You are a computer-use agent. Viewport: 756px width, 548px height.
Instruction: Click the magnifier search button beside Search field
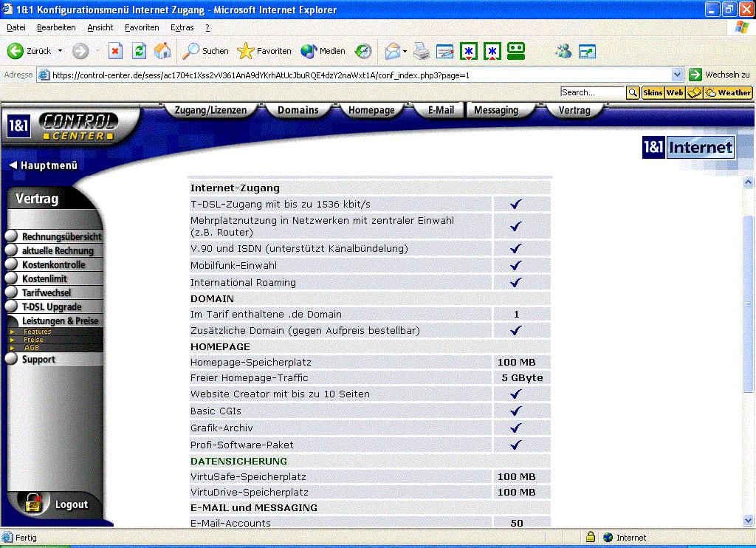[x=633, y=92]
